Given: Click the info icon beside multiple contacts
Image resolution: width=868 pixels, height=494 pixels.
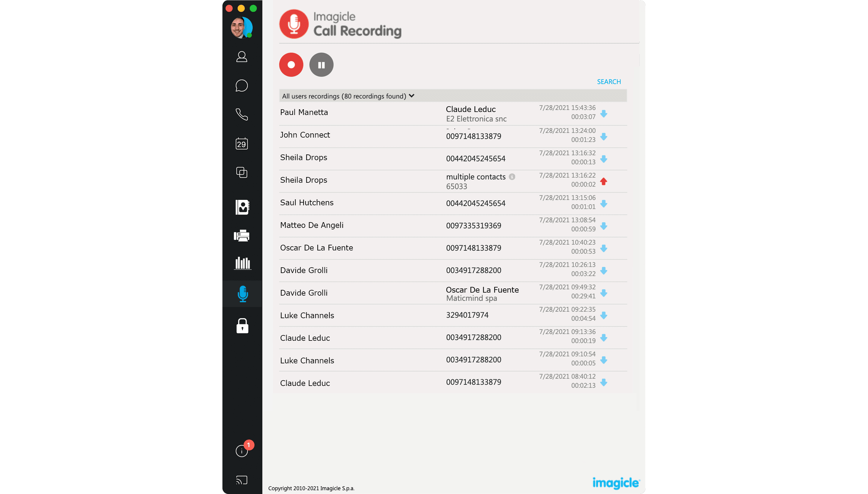Looking at the screenshot, I should coord(512,177).
